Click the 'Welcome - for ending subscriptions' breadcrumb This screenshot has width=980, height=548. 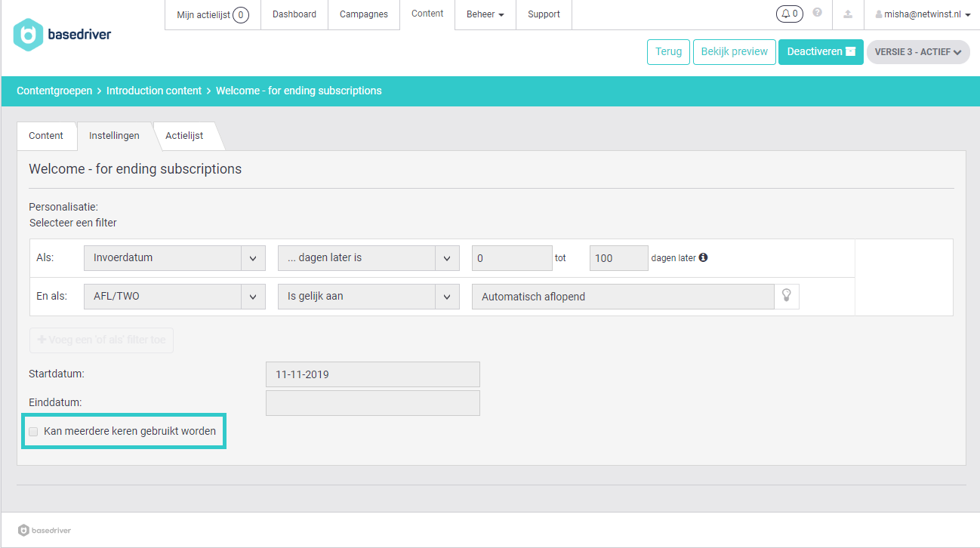pos(299,91)
